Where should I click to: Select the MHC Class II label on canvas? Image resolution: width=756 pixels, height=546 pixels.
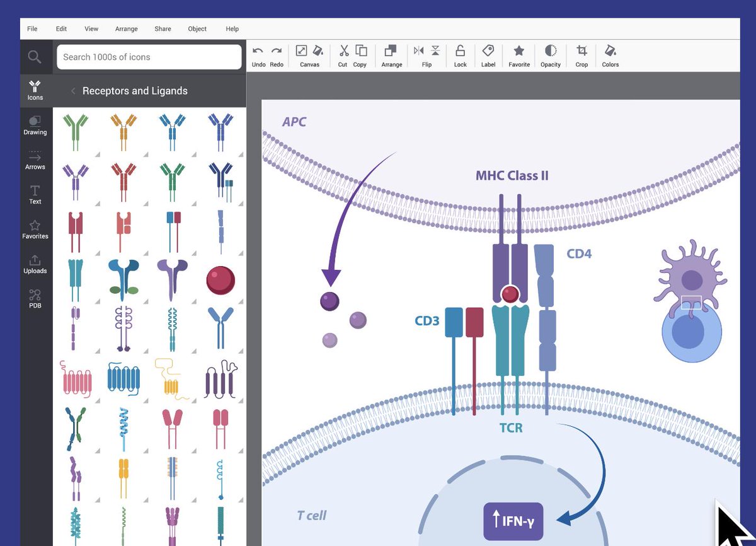point(512,175)
